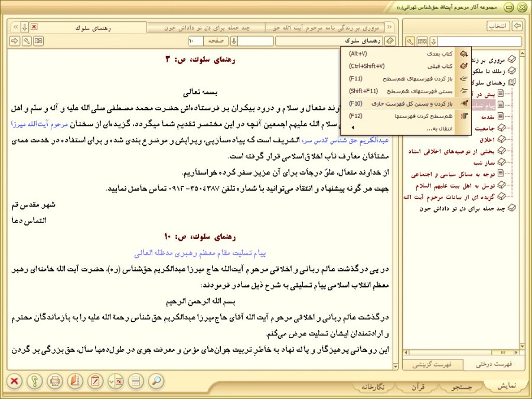Open document settings with the wrench icon
The image size is (532, 399).
[x=27, y=41]
